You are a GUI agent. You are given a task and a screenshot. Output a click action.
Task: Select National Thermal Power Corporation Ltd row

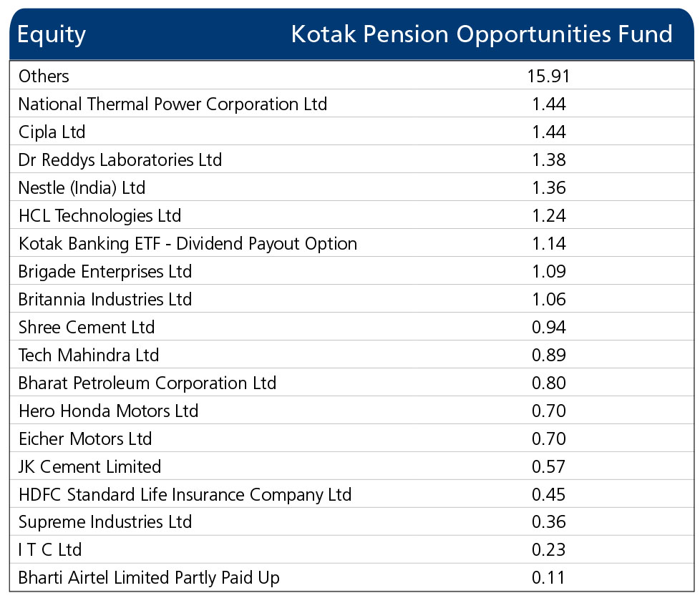point(351,104)
